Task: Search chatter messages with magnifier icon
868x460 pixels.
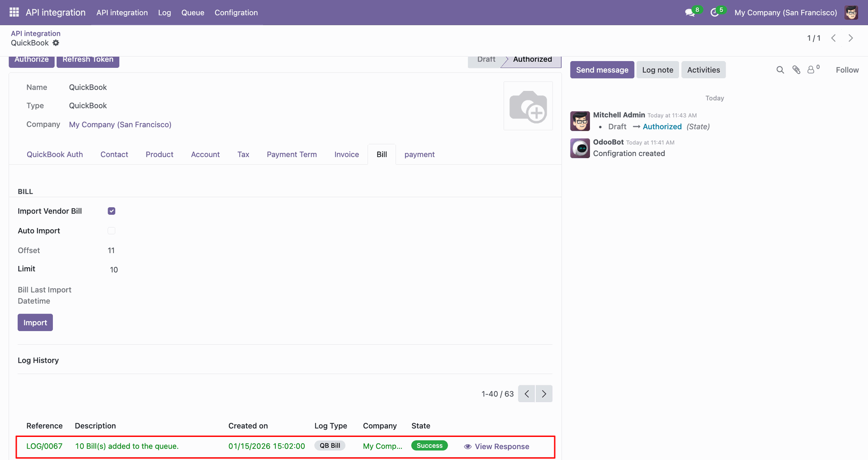Action: point(780,70)
